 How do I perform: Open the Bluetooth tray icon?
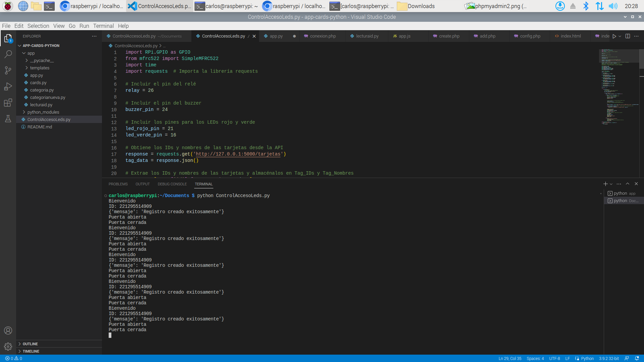pos(586,6)
